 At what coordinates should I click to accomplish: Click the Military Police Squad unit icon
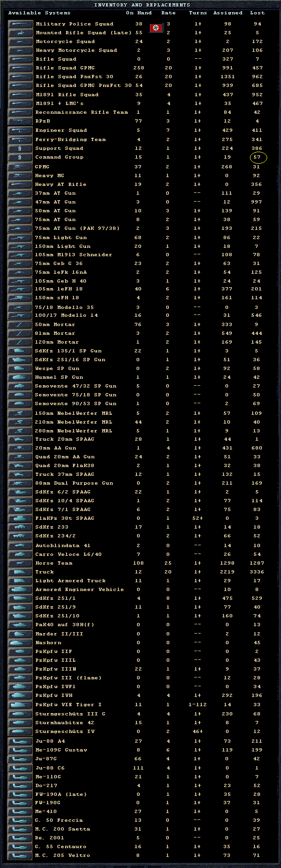pyautogui.click(x=21, y=24)
